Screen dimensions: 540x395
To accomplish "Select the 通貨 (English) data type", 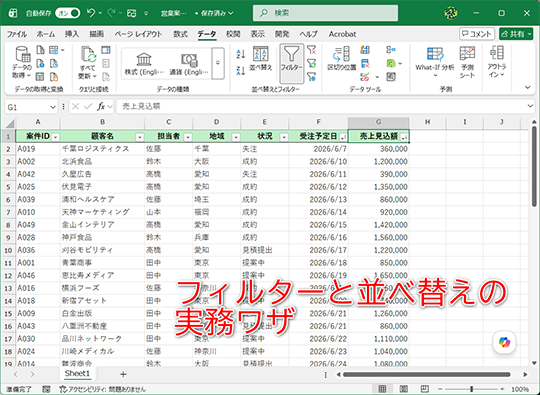I will tap(189, 64).
